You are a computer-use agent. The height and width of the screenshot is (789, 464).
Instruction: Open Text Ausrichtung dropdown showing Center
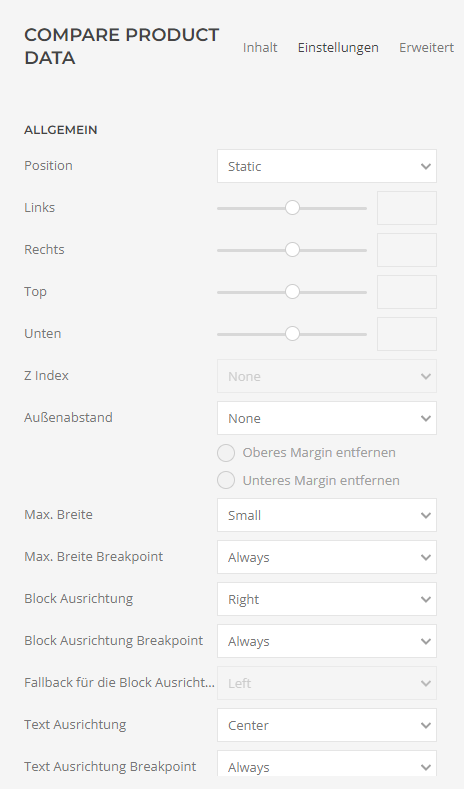(327, 725)
